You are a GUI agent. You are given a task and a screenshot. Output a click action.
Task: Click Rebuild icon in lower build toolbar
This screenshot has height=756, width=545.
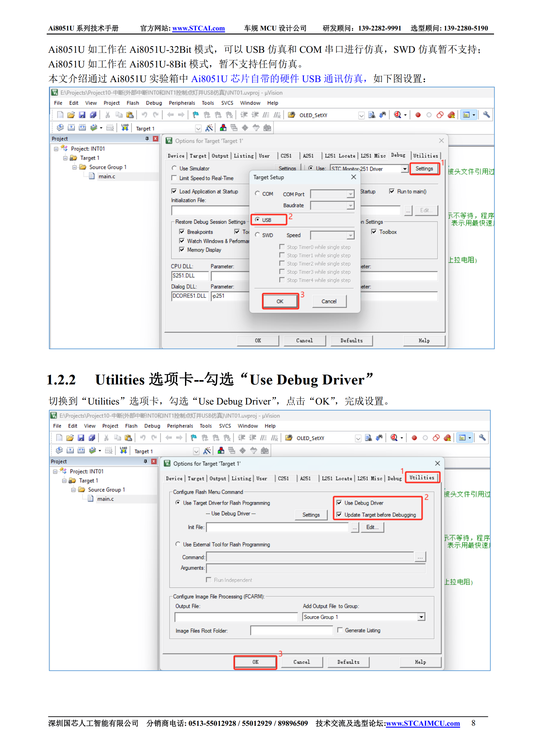(x=81, y=451)
